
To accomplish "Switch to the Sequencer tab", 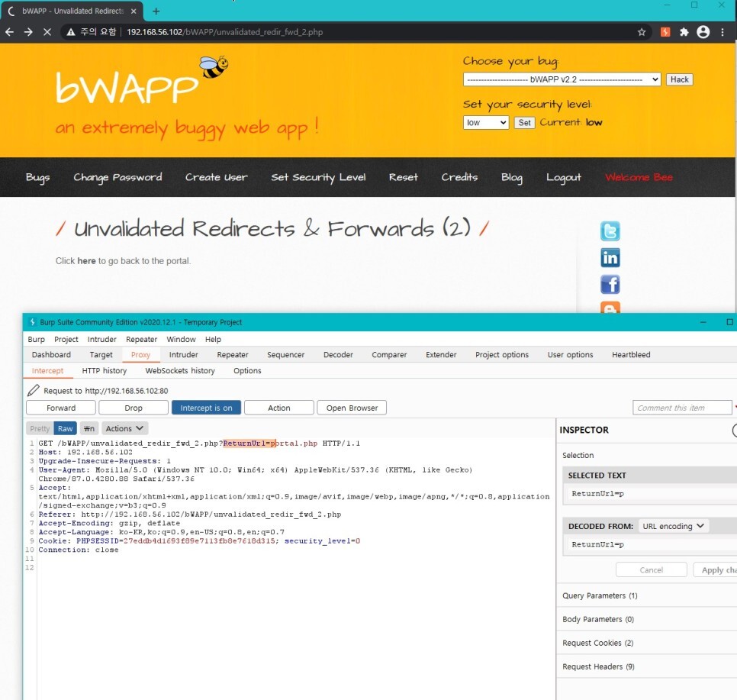I will 286,355.
